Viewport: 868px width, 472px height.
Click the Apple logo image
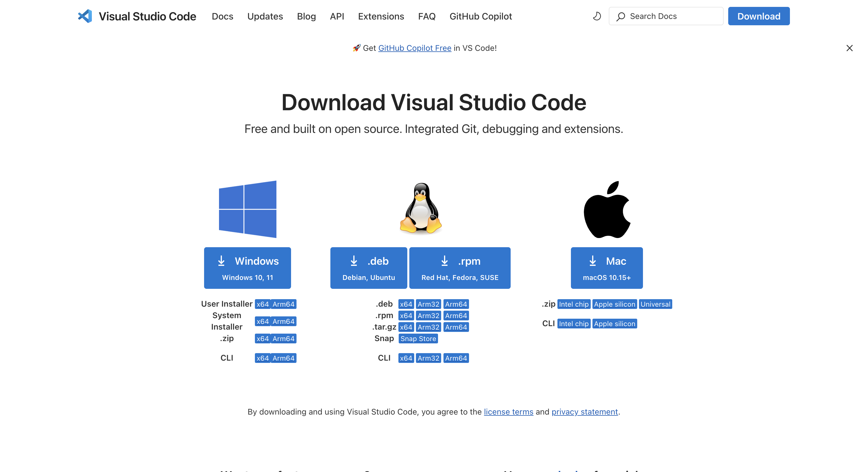pyautogui.click(x=607, y=209)
